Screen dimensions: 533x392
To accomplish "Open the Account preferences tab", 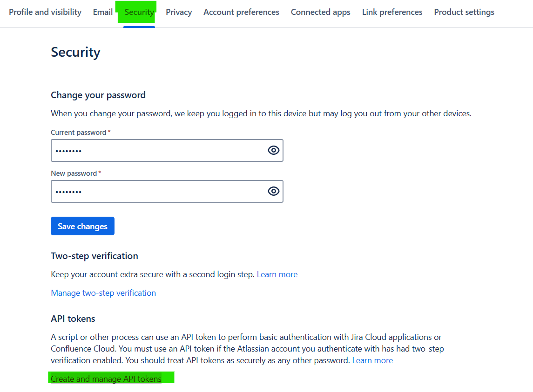I will 241,12.
